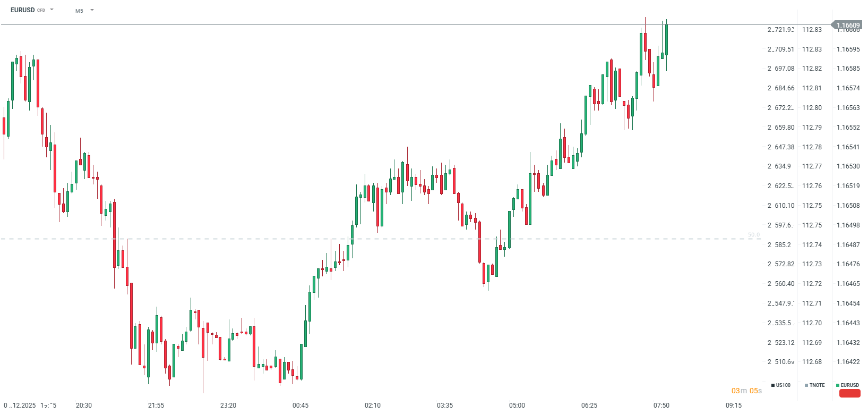Click the CFD tag beside EURUSD
868x414 pixels.
(x=41, y=11)
